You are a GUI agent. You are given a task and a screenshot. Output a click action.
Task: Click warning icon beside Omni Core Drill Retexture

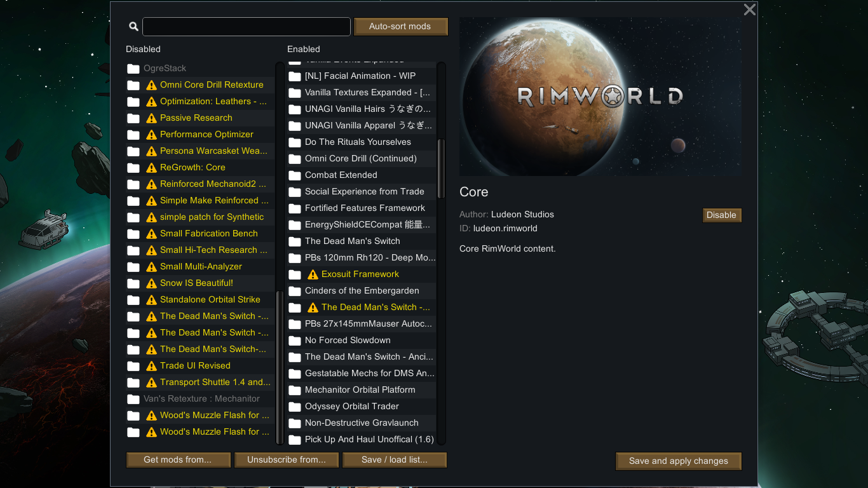pyautogui.click(x=151, y=85)
